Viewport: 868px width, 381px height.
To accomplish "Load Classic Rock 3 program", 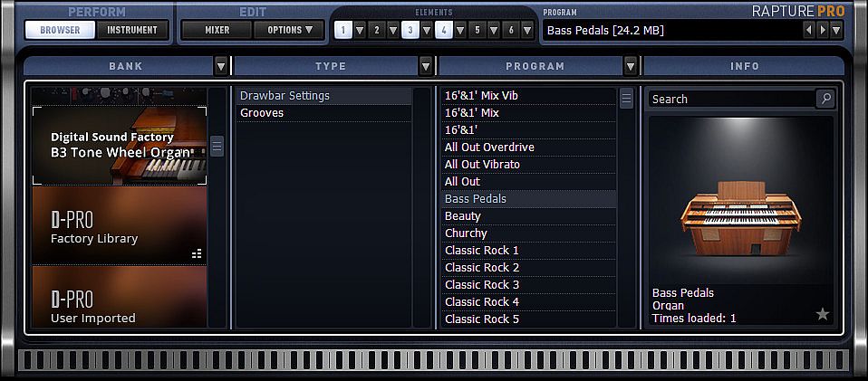I will pos(528,284).
